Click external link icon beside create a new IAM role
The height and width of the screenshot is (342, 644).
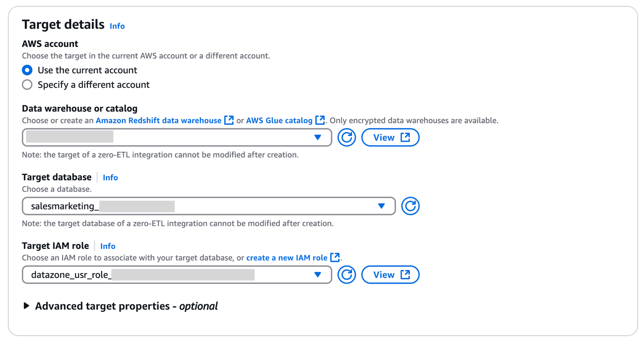coord(335,258)
